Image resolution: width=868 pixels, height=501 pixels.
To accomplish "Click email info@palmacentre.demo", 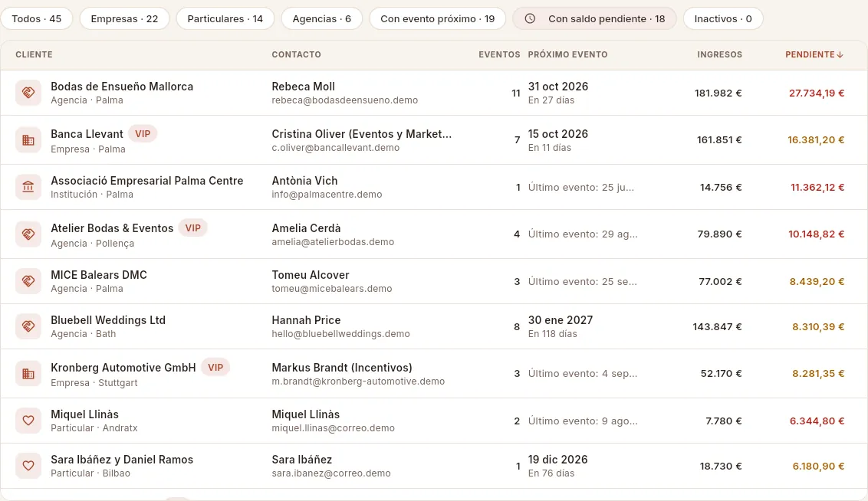I will (327, 194).
